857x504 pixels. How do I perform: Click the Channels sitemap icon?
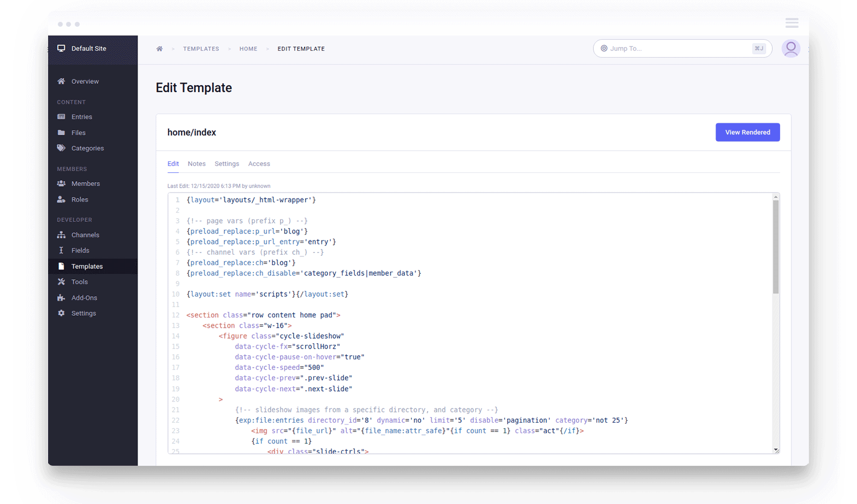(x=61, y=235)
